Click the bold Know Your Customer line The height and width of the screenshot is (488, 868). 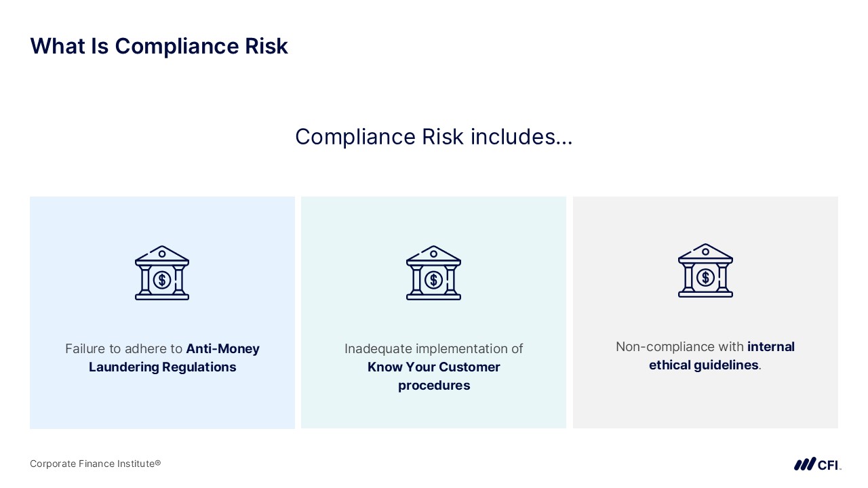(433, 367)
